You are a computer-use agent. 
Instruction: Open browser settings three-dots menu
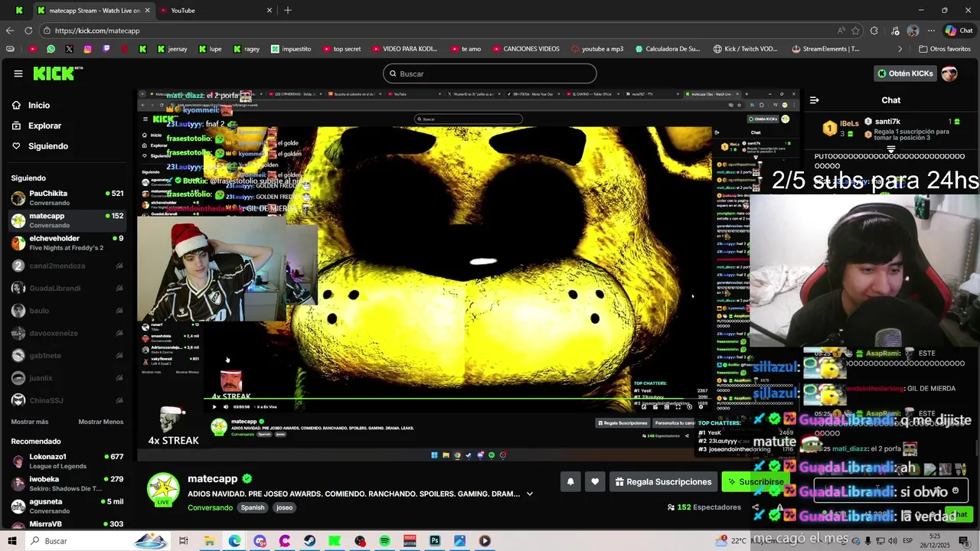tap(931, 31)
